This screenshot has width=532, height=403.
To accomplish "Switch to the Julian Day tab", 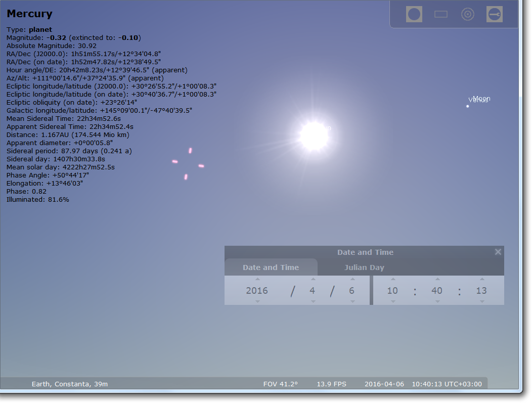I will [364, 267].
